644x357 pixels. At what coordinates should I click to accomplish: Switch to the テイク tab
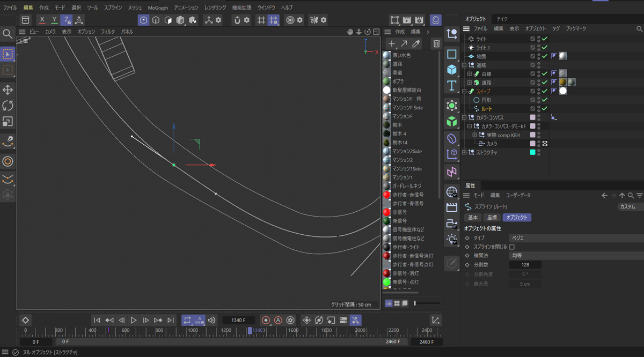[502, 19]
